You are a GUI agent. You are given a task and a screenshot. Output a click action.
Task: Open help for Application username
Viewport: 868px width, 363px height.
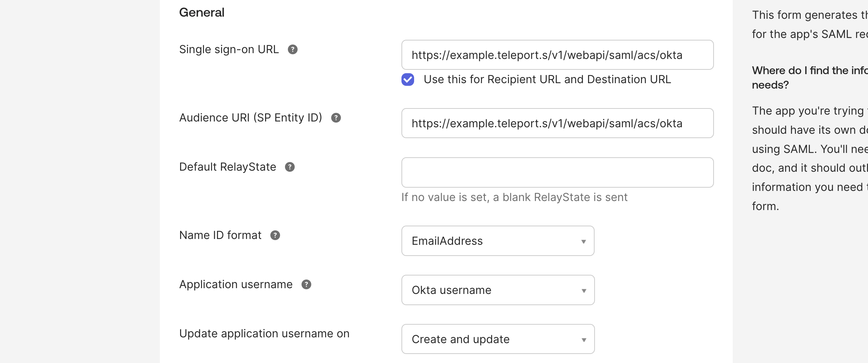coord(306,285)
